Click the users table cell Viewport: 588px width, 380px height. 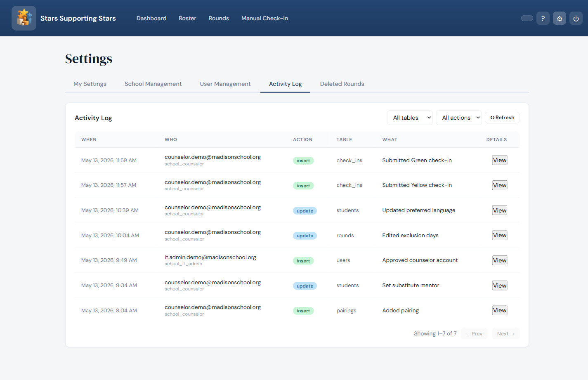coord(343,260)
